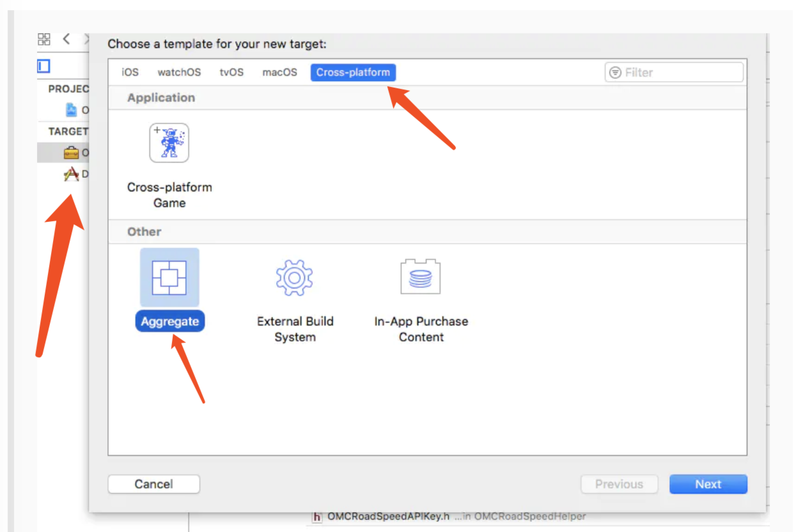The height and width of the screenshot is (532, 812).
Task: Toggle the targets list sidebar icon
Action: [44, 66]
